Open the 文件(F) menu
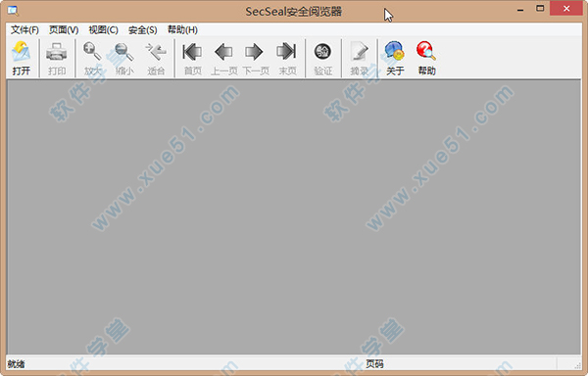The height and width of the screenshot is (376, 588). (24, 30)
